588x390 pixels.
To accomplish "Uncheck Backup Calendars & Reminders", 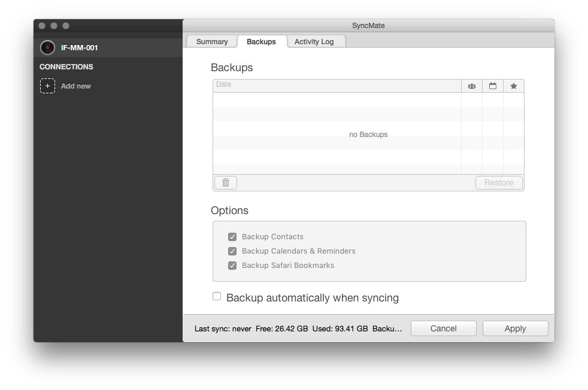I will point(232,251).
